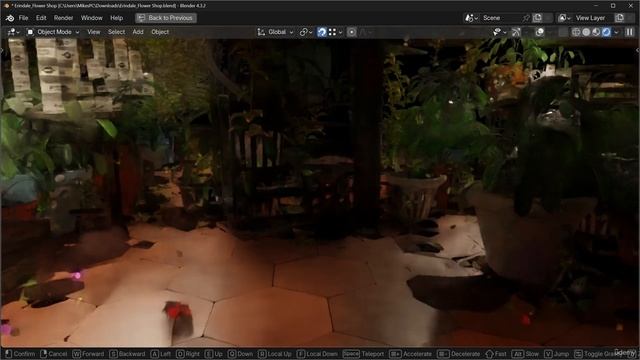Open the viewport shading options dropdown
This screenshot has width=640, height=360.
616,32
